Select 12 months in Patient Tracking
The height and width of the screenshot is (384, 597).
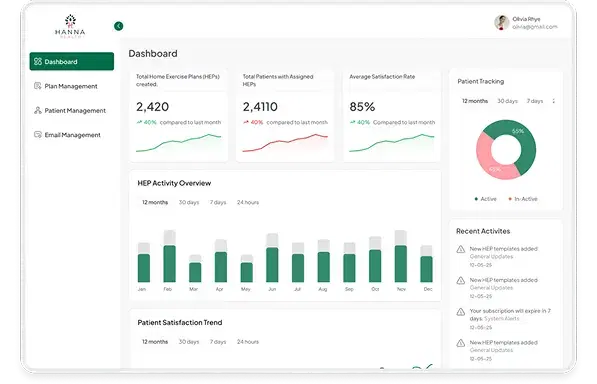475,101
